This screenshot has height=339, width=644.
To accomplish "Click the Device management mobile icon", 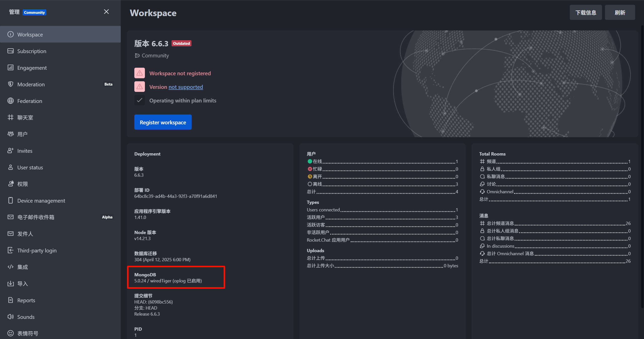I will pos(11,200).
